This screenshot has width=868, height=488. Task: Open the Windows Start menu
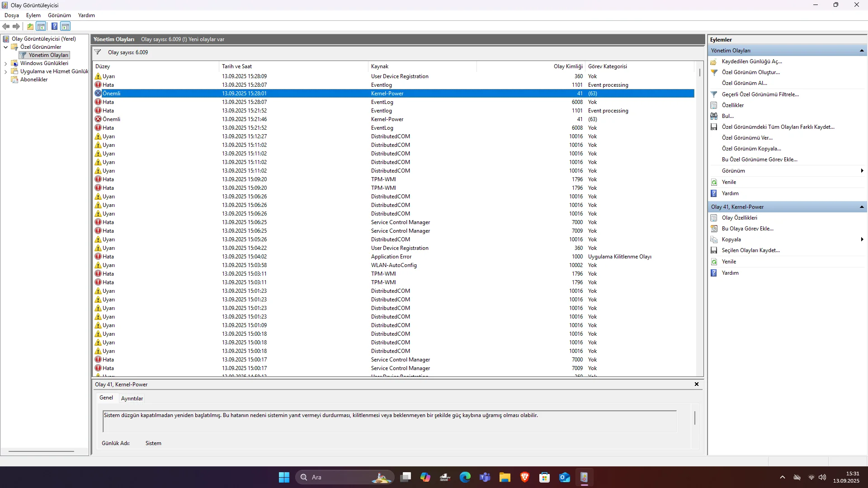(284, 477)
